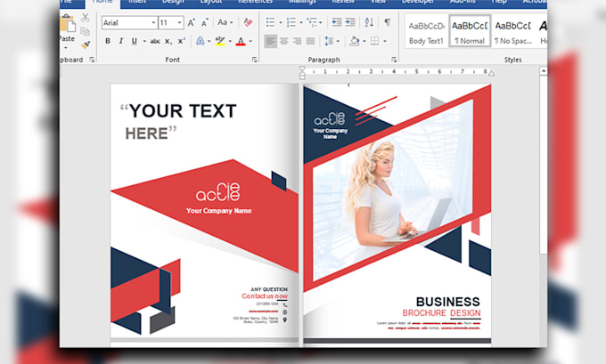Apply the Normal style
The image size is (606, 364).
(470, 32)
